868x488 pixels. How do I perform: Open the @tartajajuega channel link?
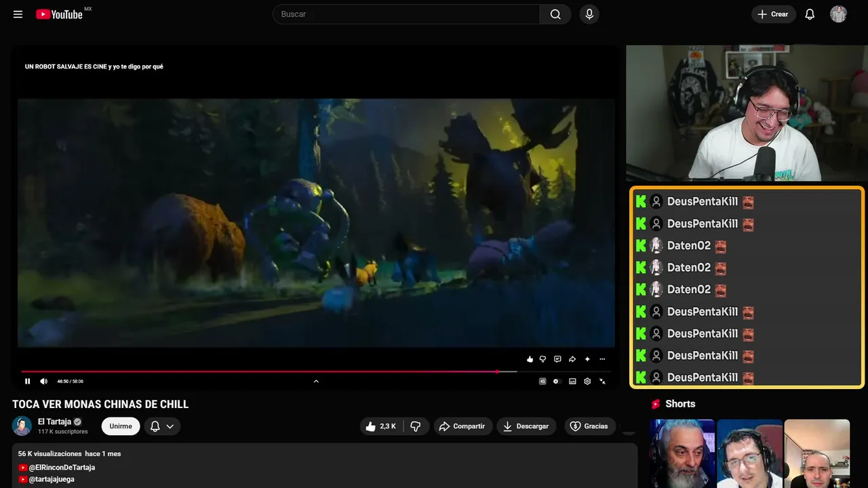point(52,479)
